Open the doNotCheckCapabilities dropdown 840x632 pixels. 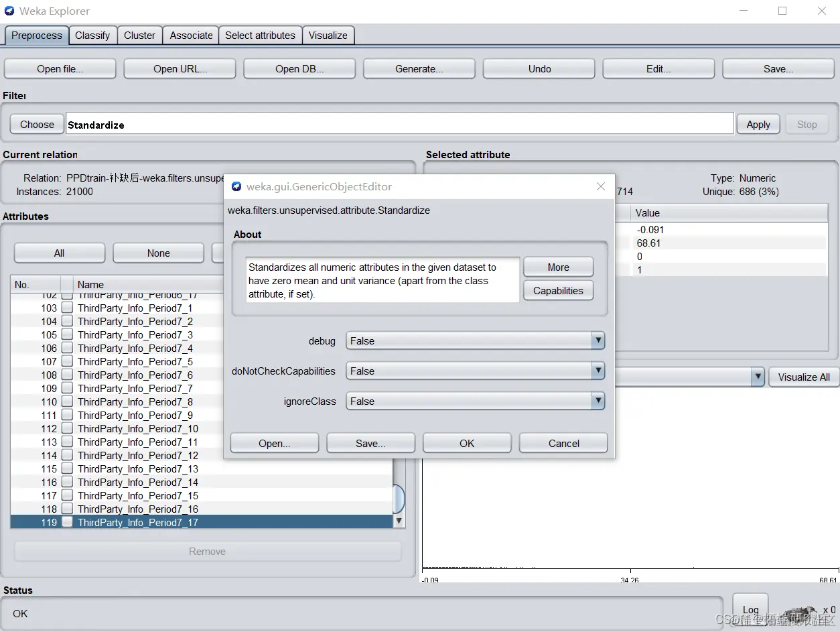476,371
